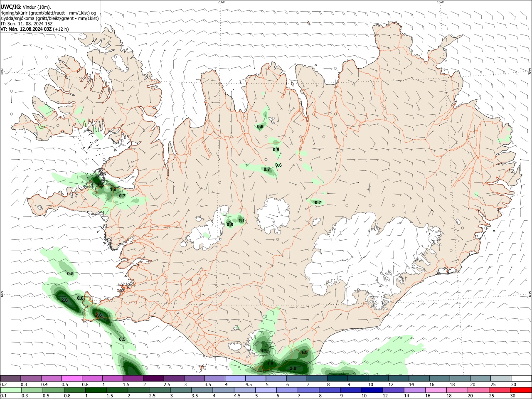Click the 1.6 rain value on Reykjanes peninsula
Image resolution: width=532 pixels, height=399 pixels.
pos(99,315)
